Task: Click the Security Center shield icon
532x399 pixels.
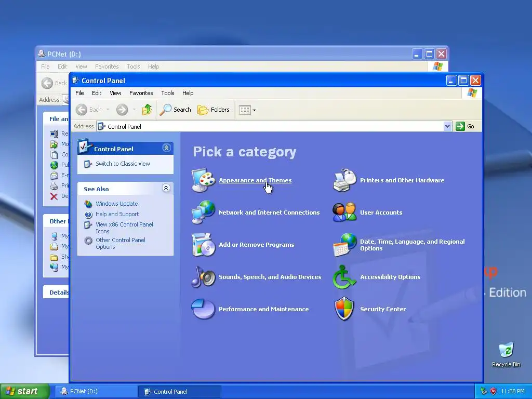Action: click(345, 309)
